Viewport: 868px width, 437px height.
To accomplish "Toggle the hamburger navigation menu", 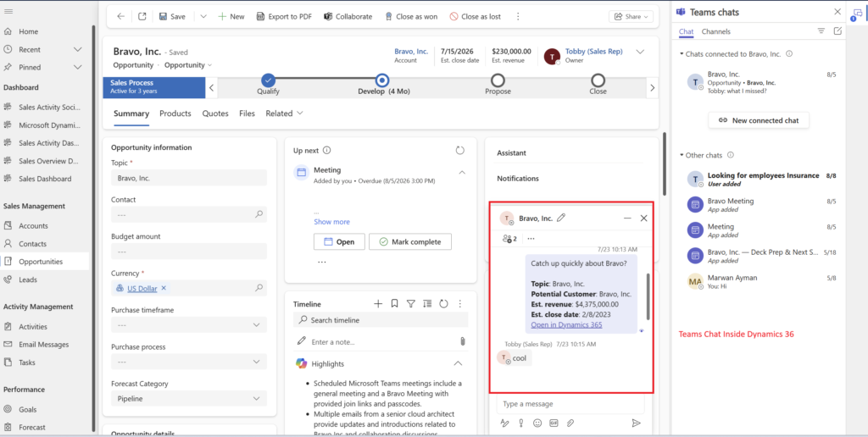I will 8,11.
